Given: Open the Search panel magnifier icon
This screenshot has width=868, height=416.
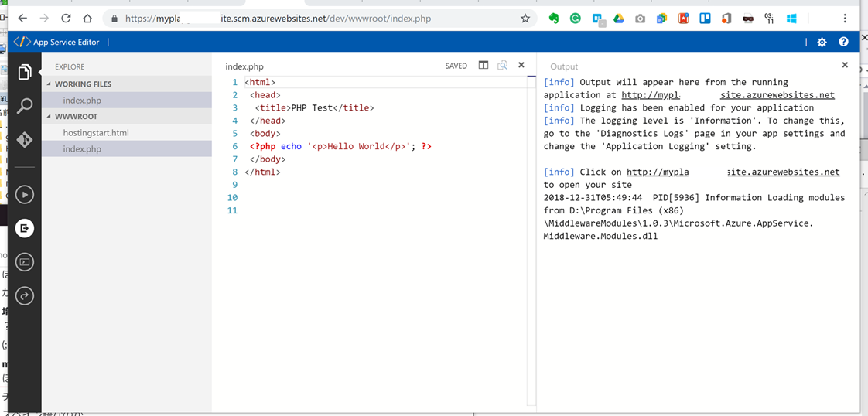Looking at the screenshot, I should click(24, 106).
